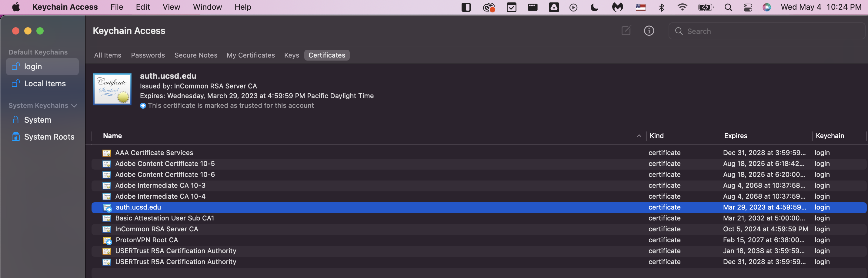This screenshot has width=868, height=278.
Task: Toggle Bluetooth from the menu bar
Action: click(x=661, y=7)
